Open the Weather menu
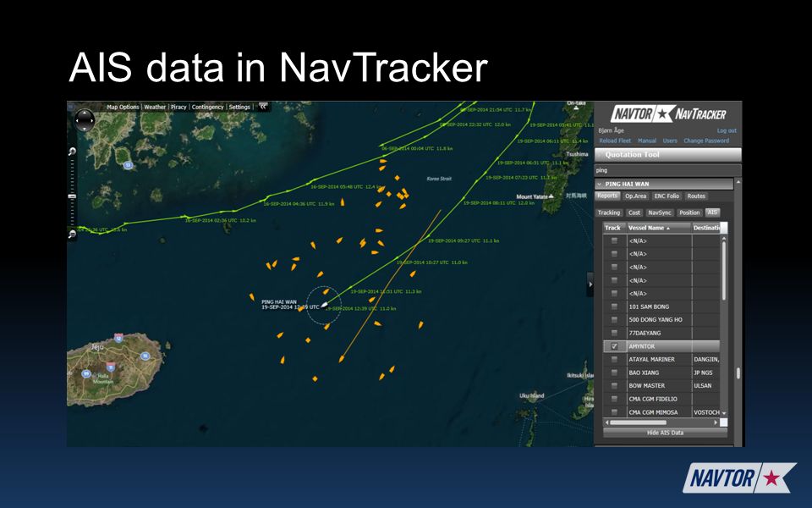 [155, 107]
